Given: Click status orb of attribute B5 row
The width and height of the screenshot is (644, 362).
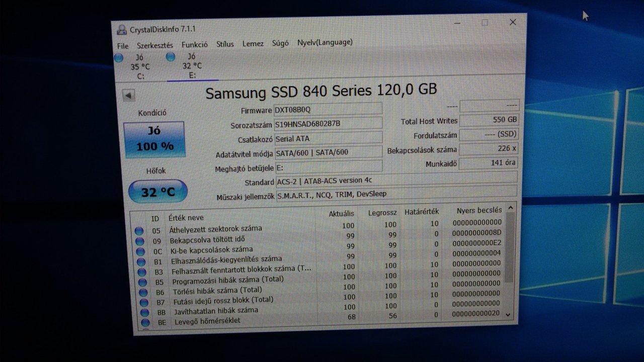Looking at the screenshot, I should pyautogui.click(x=143, y=282).
